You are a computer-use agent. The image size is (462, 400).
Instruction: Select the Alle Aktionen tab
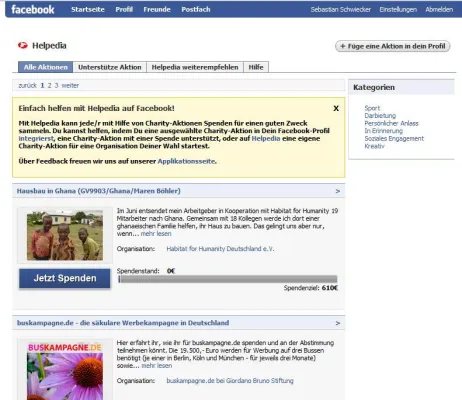pyautogui.click(x=45, y=67)
